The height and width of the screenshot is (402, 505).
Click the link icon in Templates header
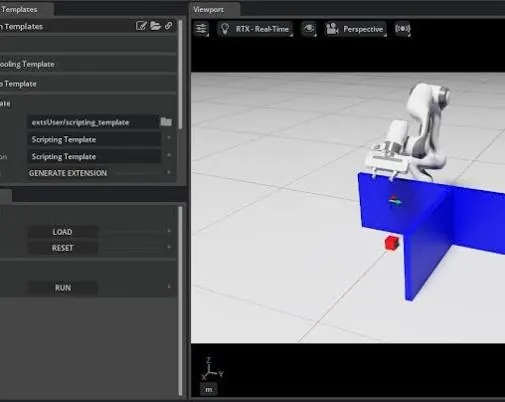point(169,26)
